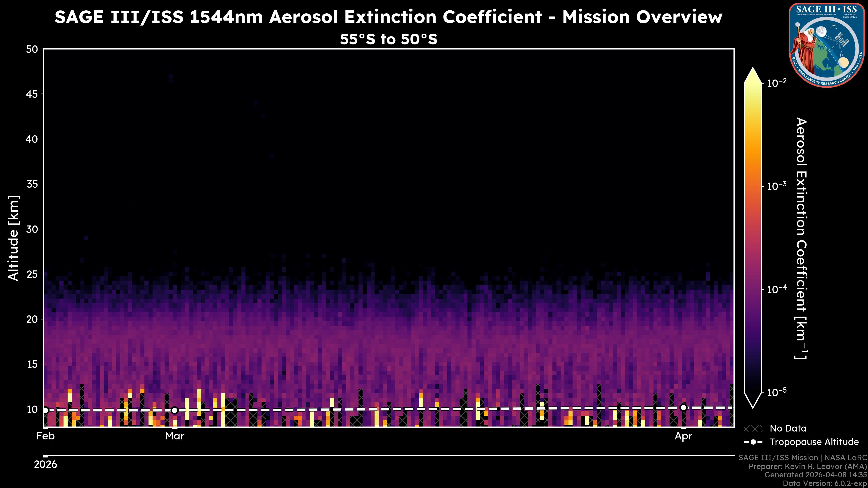Click the 10⁻³ colorbar tick label
Image resolution: width=868 pixels, height=488 pixels.
pyautogui.click(x=777, y=186)
